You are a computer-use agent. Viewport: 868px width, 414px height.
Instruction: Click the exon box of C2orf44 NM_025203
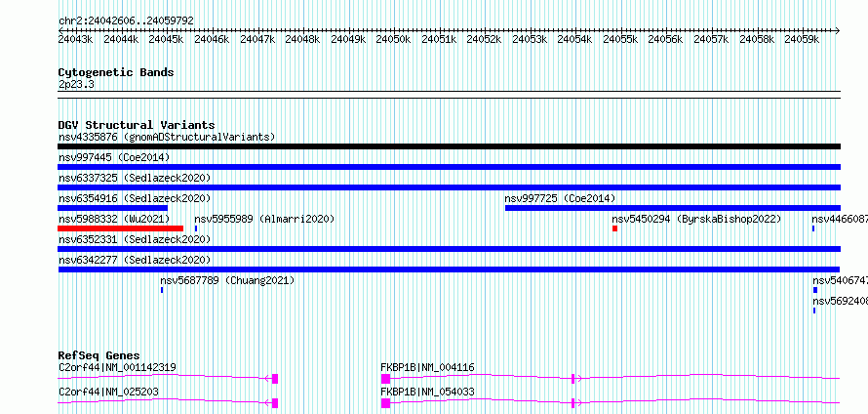[275, 403]
